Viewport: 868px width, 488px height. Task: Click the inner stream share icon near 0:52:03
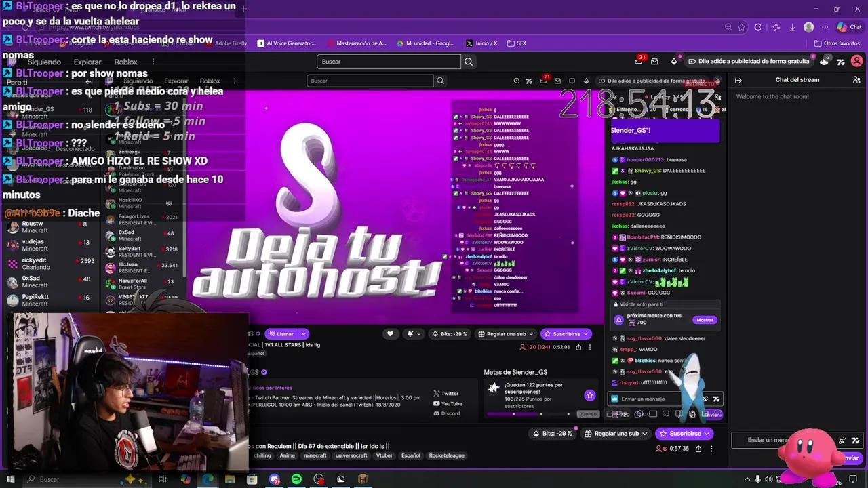(578, 347)
